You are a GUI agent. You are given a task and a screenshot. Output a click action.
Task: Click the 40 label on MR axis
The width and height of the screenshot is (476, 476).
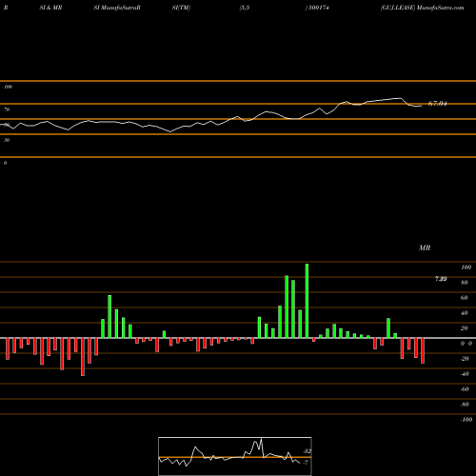tap(464, 313)
